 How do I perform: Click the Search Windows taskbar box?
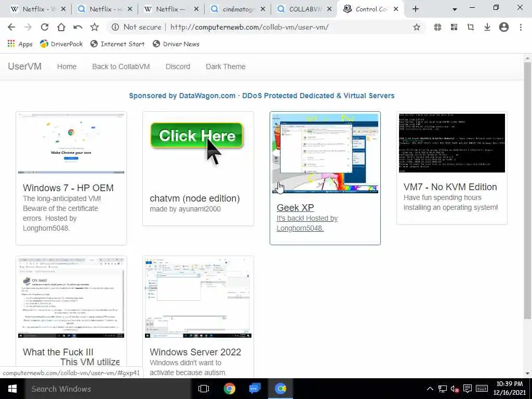(x=108, y=389)
